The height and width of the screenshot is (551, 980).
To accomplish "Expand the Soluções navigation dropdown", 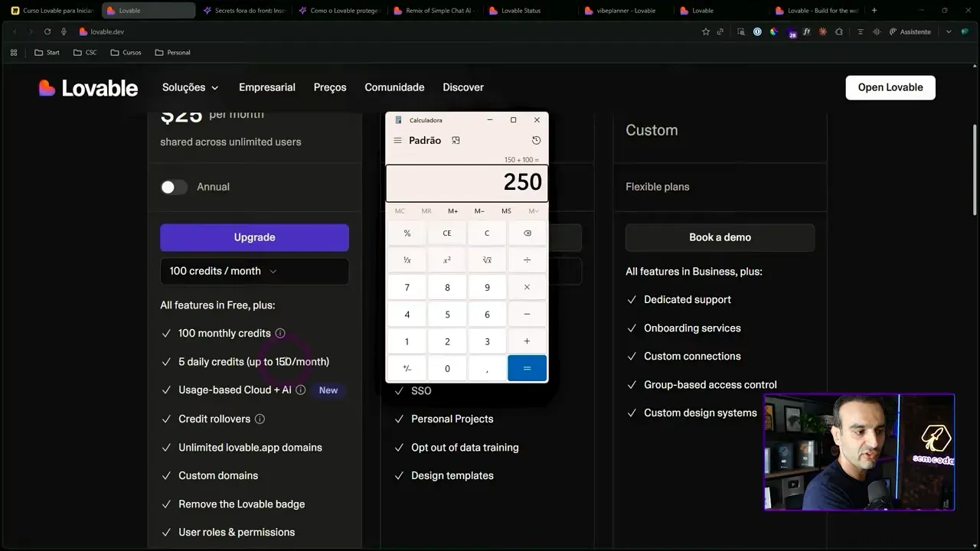I will point(190,87).
